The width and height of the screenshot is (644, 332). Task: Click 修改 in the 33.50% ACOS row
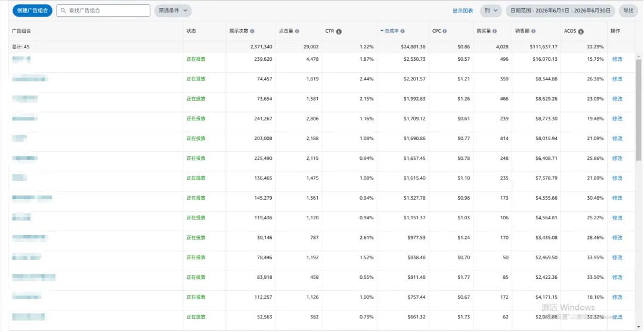[617, 277]
